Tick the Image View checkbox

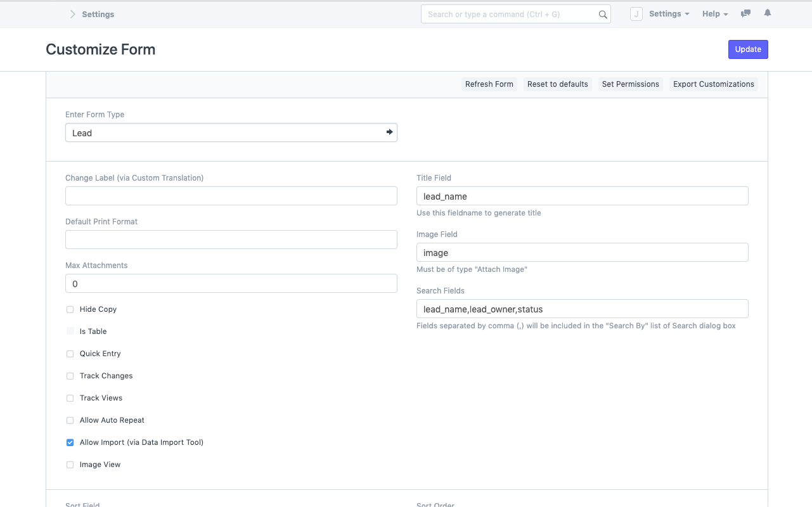[70, 465]
